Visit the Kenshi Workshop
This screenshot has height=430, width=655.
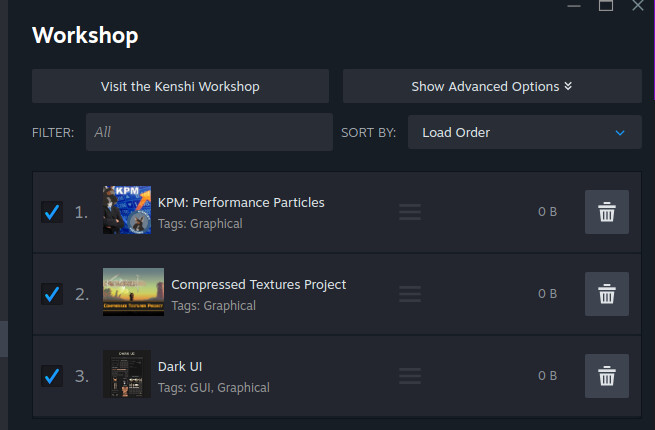tap(180, 86)
